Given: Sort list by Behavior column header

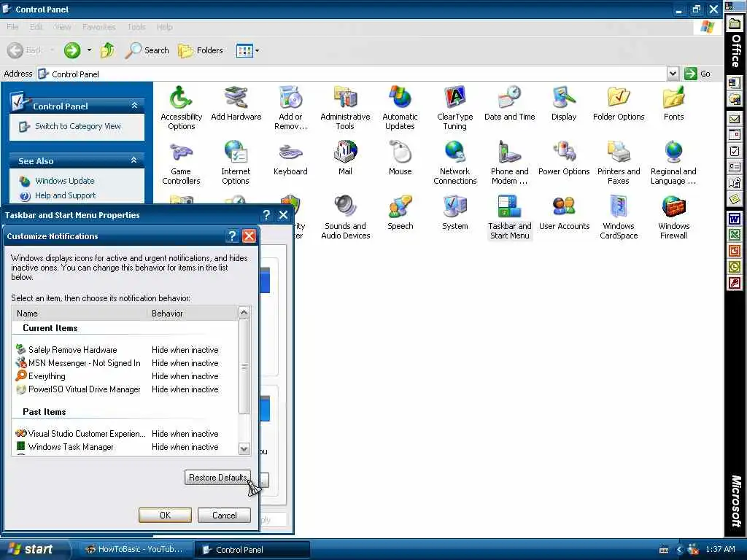Looking at the screenshot, I should coord(193,314).
